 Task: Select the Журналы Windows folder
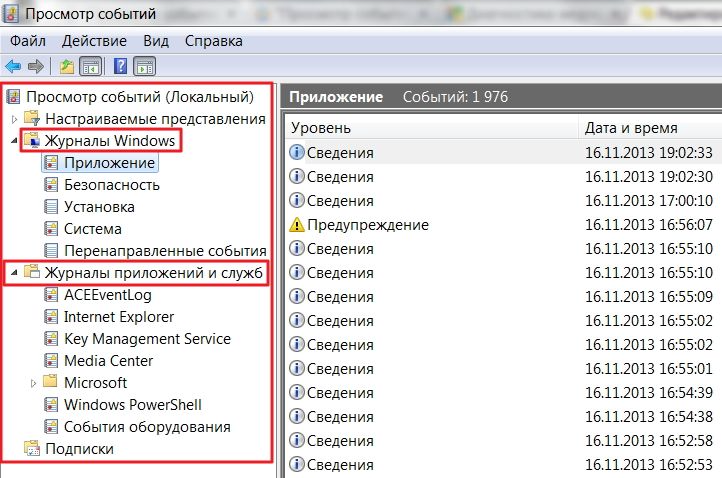click(x=110, y=141)
